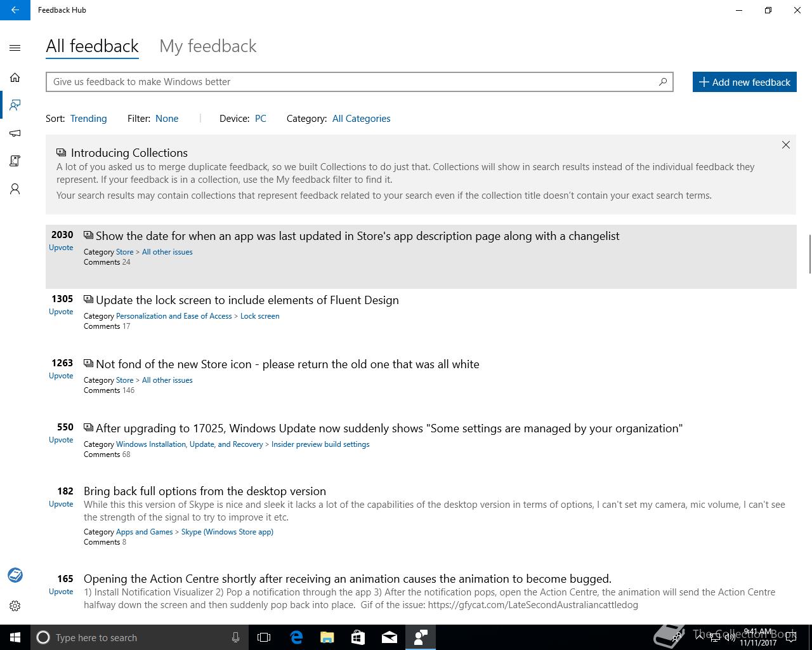Click Personalization and Ease of Access link
The width and height of the screenshot is (812, 650).
174,316
